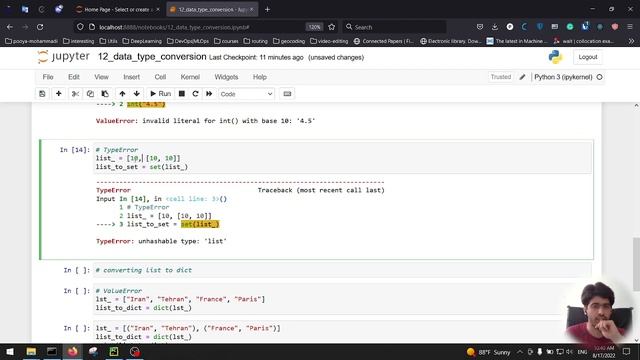This screenshot has width=640, height=360.
Task: Bookmark this page with star icon
Action: [x=331, y=27]
